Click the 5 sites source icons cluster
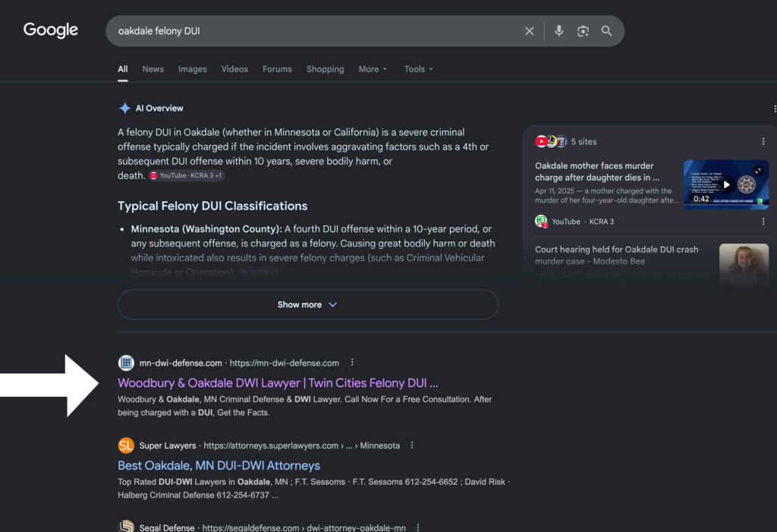 coord(551,141)
